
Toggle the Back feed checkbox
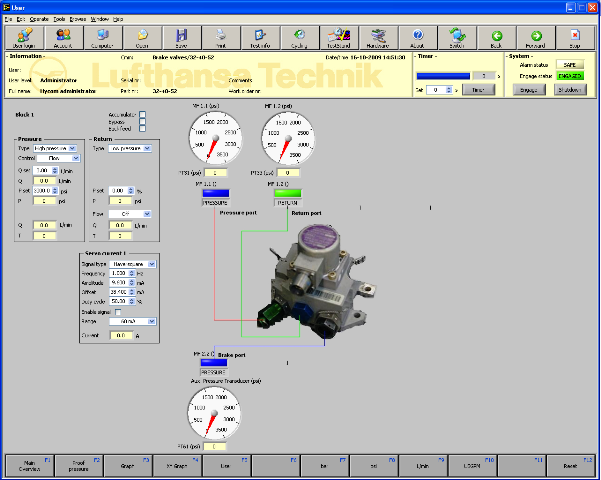(x=143, y=130)
